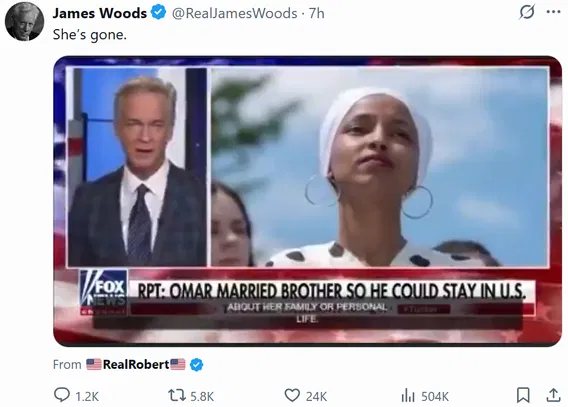Image resolution: width=568 pixels, height=407 pixels.
Task: Share post via upload arrow icon
Action: pyautogui.click(x=553, y=395)
